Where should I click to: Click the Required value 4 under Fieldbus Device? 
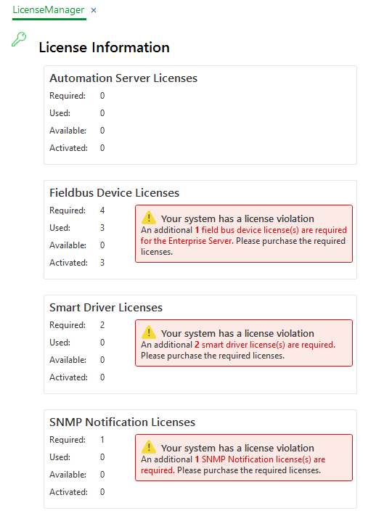click(x=102, y=210)
